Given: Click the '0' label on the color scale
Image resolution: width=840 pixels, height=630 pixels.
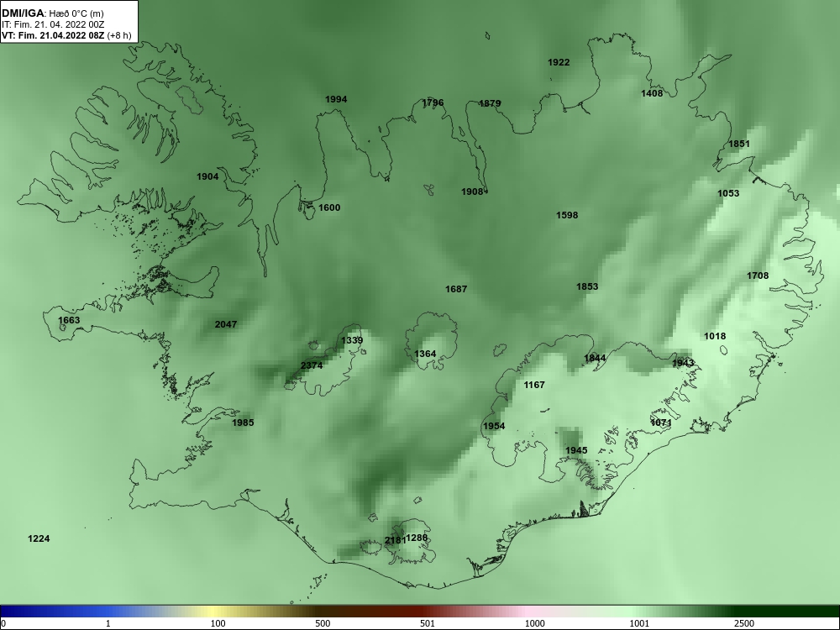Looking at the screenshot, I should [3, 623].
